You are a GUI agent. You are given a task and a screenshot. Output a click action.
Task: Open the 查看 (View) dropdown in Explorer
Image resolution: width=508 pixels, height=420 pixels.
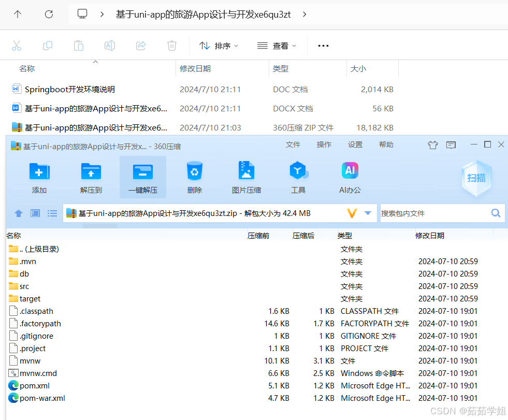(277, 46)
